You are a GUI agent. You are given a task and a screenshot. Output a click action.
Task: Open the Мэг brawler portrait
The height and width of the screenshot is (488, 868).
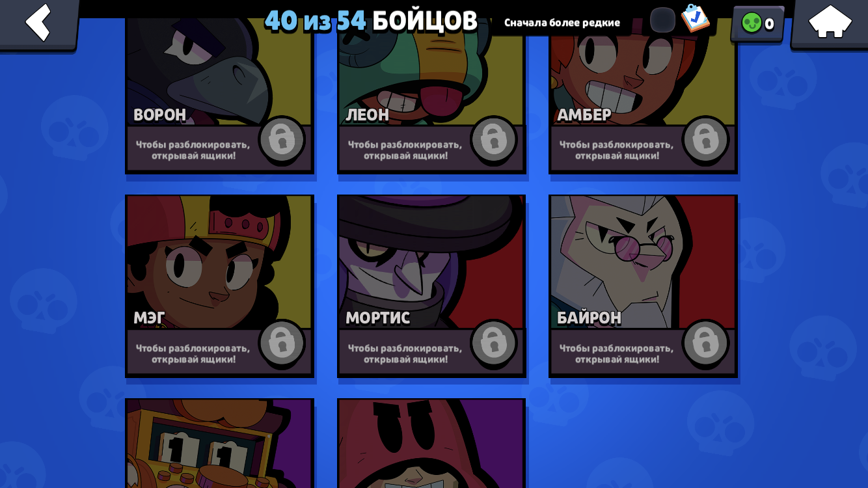tap(219, 262)
